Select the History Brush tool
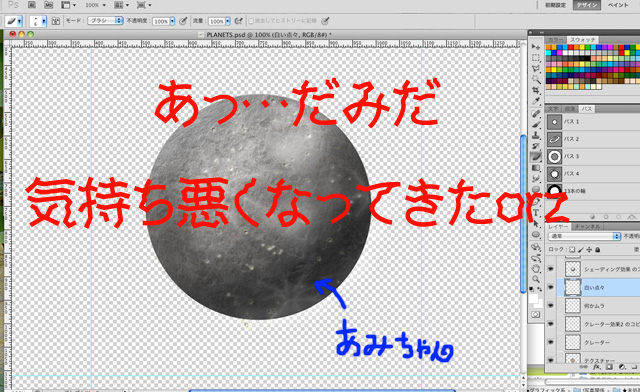640x392 pixels. (536, 146)
